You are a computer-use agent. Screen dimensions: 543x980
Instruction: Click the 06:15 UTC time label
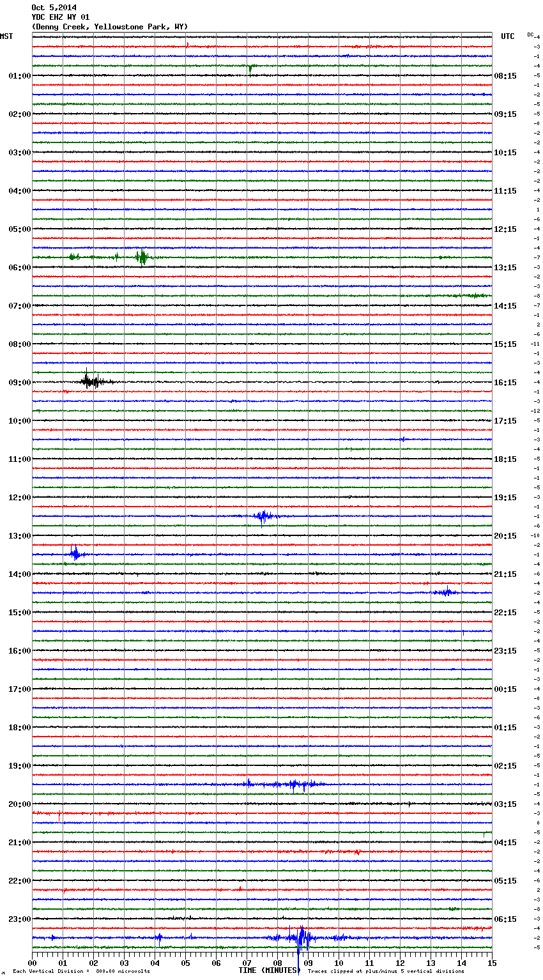[x=505, y=919]
